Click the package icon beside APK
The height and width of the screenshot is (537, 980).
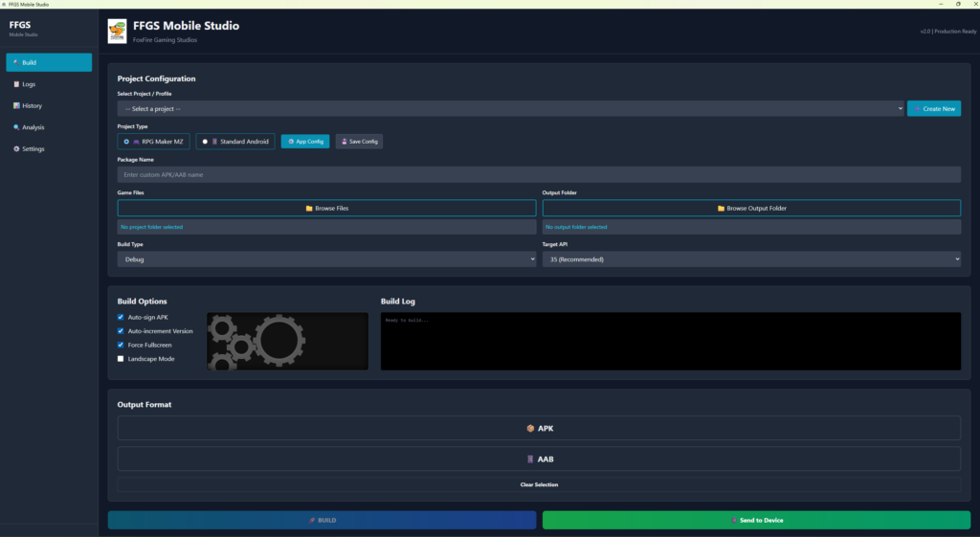pyautogui.click(x=530, y=428)
